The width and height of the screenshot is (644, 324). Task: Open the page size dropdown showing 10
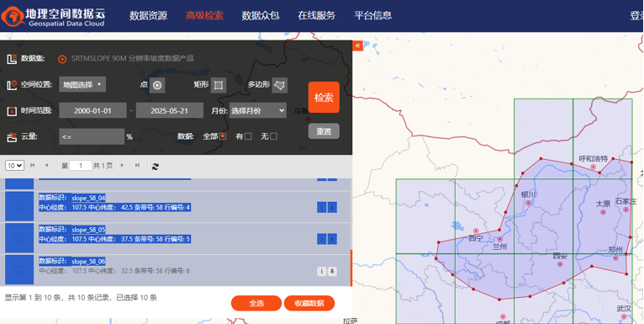click(14, 165)
